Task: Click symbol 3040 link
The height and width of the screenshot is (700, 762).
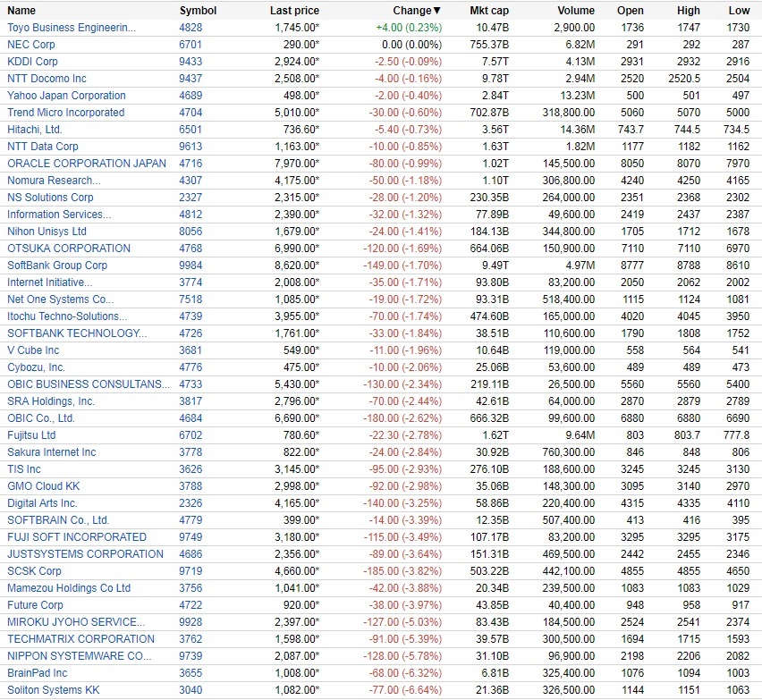Action: (190, 690)
